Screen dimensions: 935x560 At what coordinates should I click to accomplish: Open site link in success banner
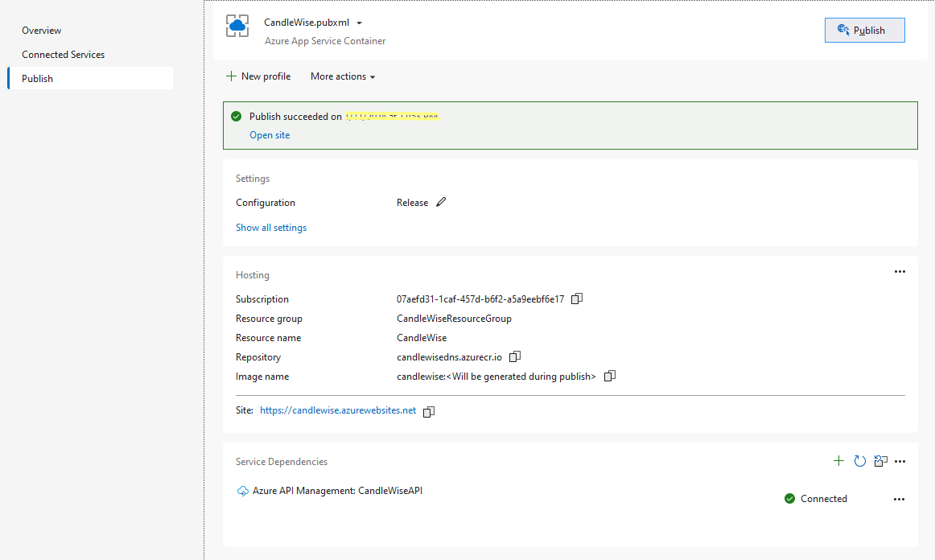click(270, 135)
